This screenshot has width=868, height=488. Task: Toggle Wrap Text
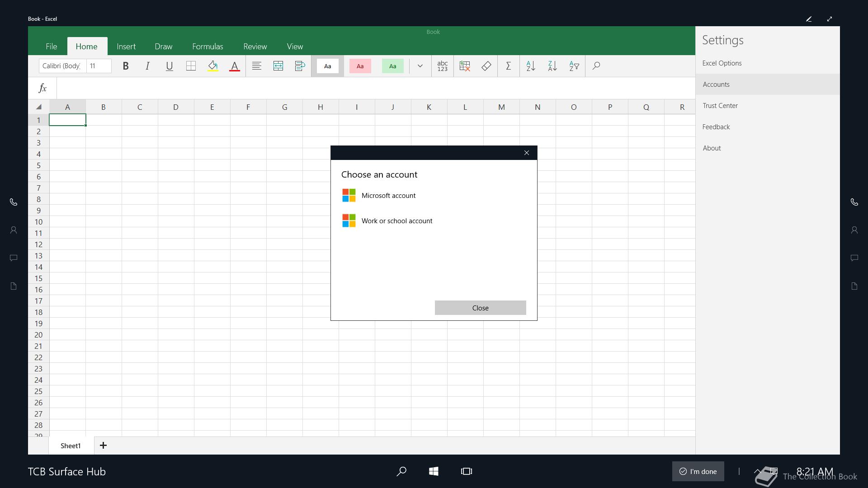coord(300,66)
